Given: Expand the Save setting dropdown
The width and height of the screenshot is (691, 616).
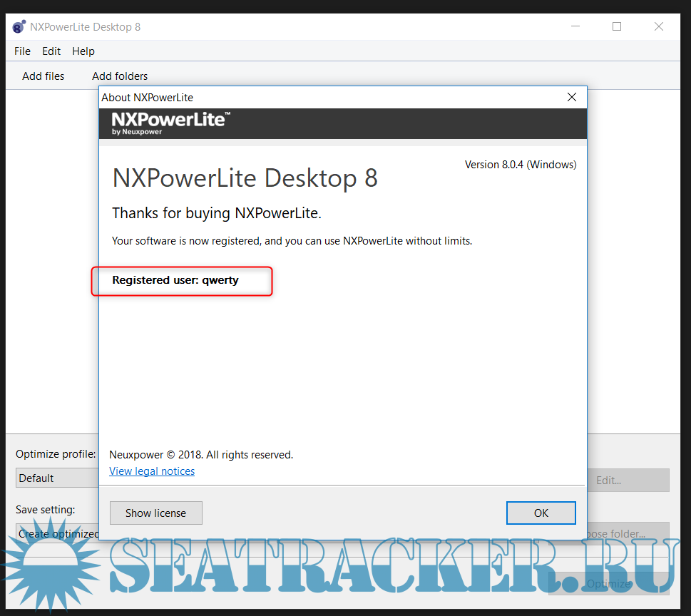Looking at the screenshot, I should click(57, 533).
